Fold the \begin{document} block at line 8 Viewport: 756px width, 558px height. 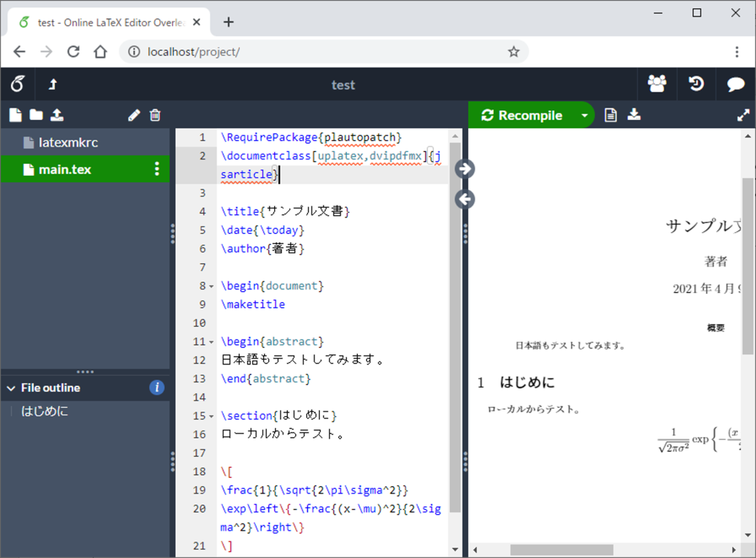(x=211, y=286)
